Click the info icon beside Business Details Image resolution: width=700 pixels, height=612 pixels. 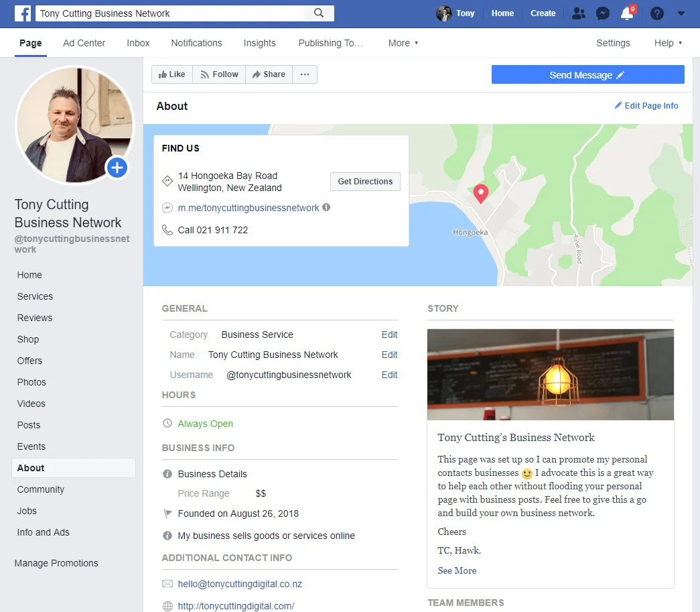(167, 474)
